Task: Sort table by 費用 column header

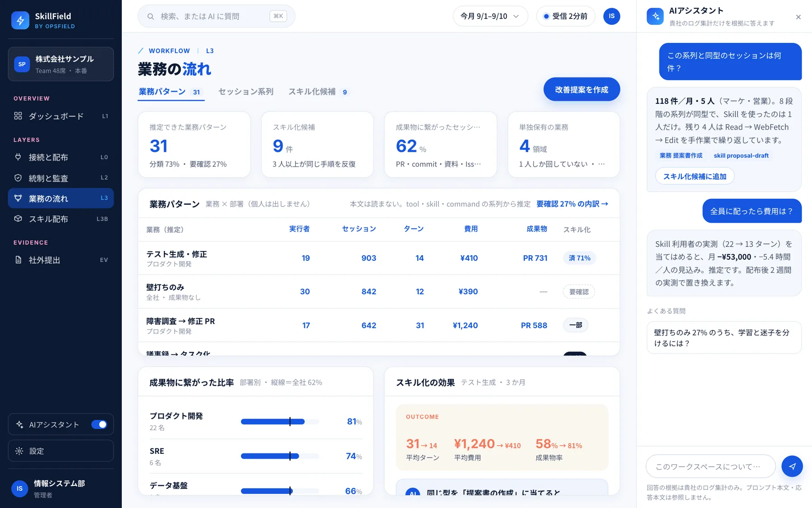Action: 471,229
